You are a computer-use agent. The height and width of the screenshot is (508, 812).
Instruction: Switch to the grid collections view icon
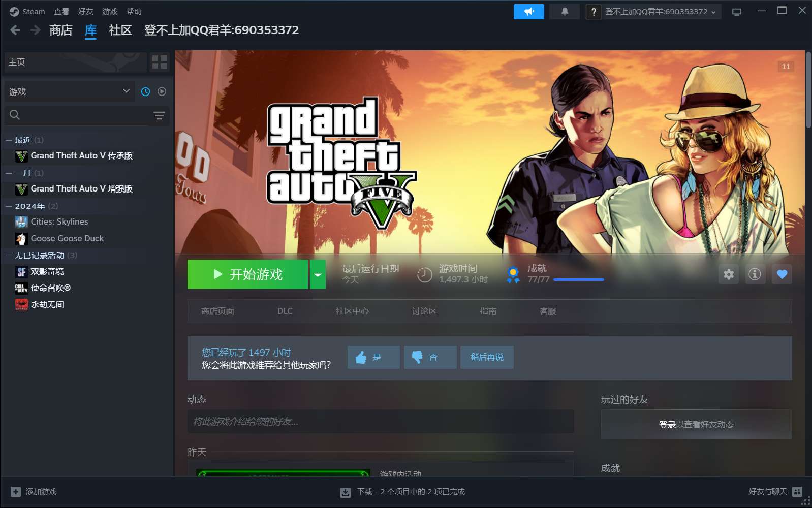pos(160,62)
